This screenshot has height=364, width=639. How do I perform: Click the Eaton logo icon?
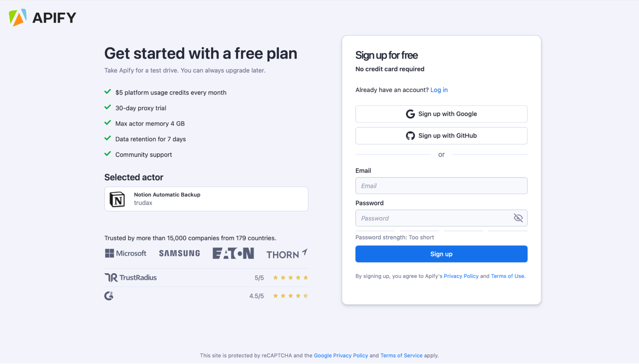[x=233, y=253]
